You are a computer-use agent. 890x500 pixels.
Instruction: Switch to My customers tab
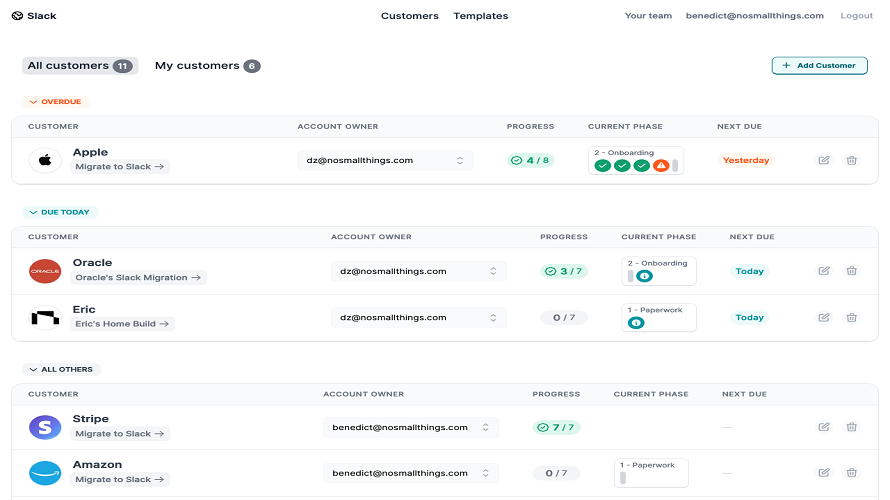208,66
